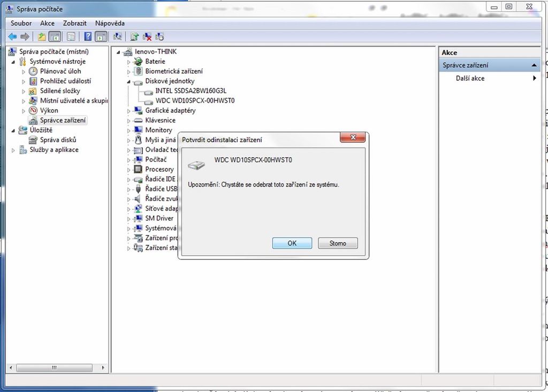The width and height of the screenshot is (548, 392).
Task: Expand the Baterie device category
Action: pyautogui.click(x=129, y=62)
